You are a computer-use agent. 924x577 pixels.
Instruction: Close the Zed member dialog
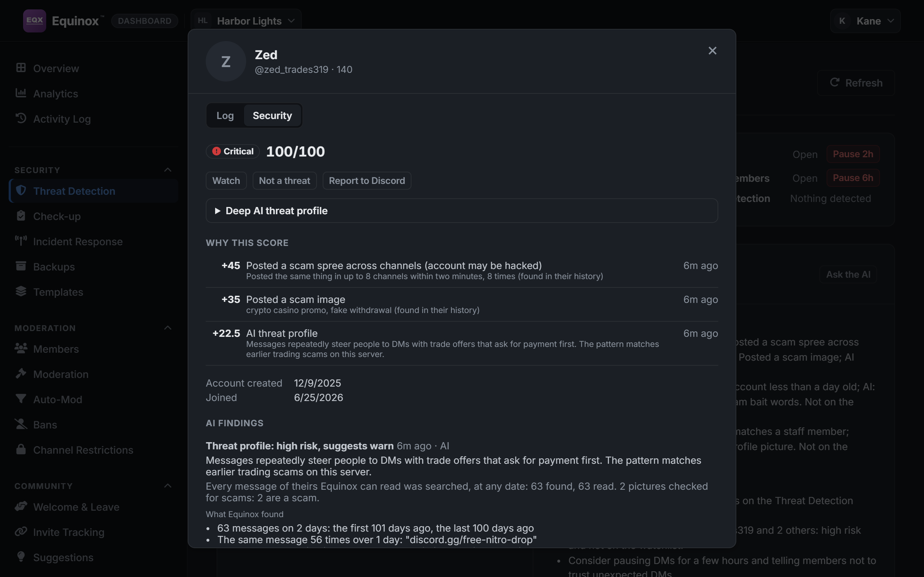tap(712, 50)
